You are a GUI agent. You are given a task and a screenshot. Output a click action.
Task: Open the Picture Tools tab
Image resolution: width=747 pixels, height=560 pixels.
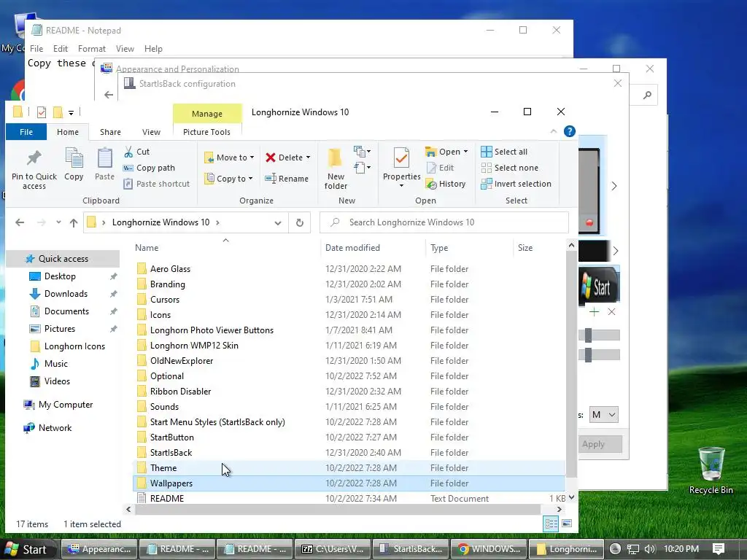click(x=206, y=132)
